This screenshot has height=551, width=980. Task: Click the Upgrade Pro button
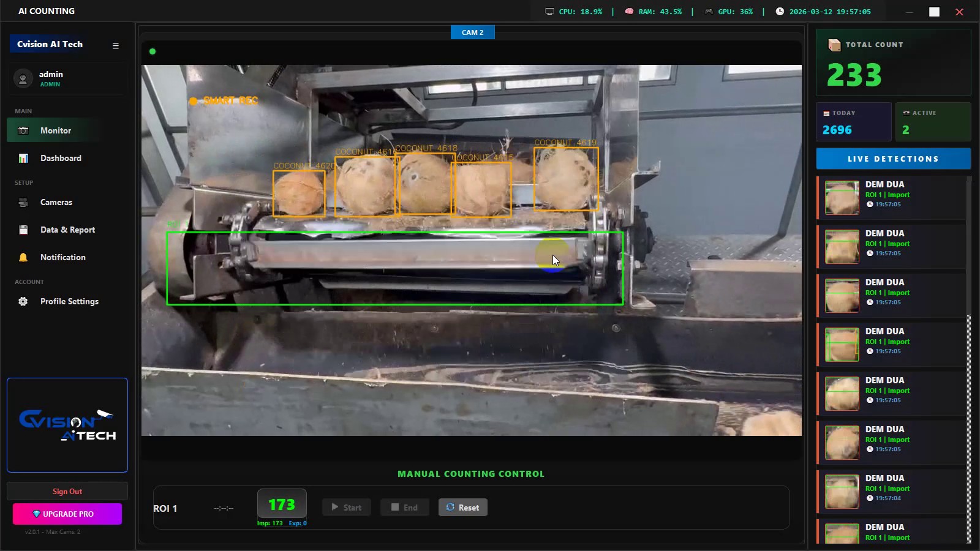[x=67, y=514]
